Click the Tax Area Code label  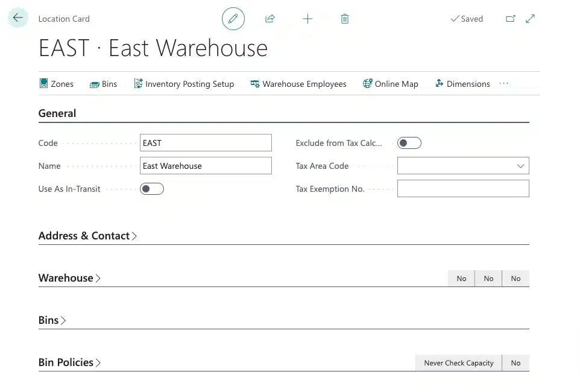[x=322, y=166]
